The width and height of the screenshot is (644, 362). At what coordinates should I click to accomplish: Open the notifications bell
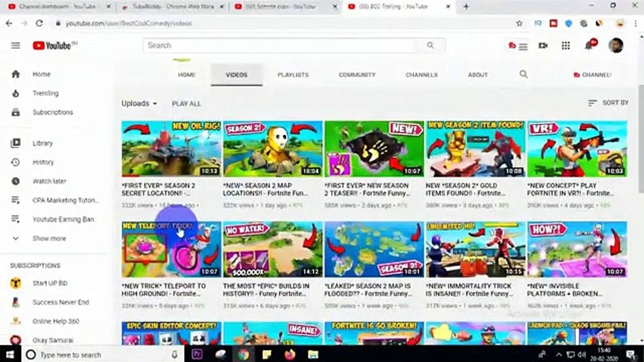coord(589,46)
